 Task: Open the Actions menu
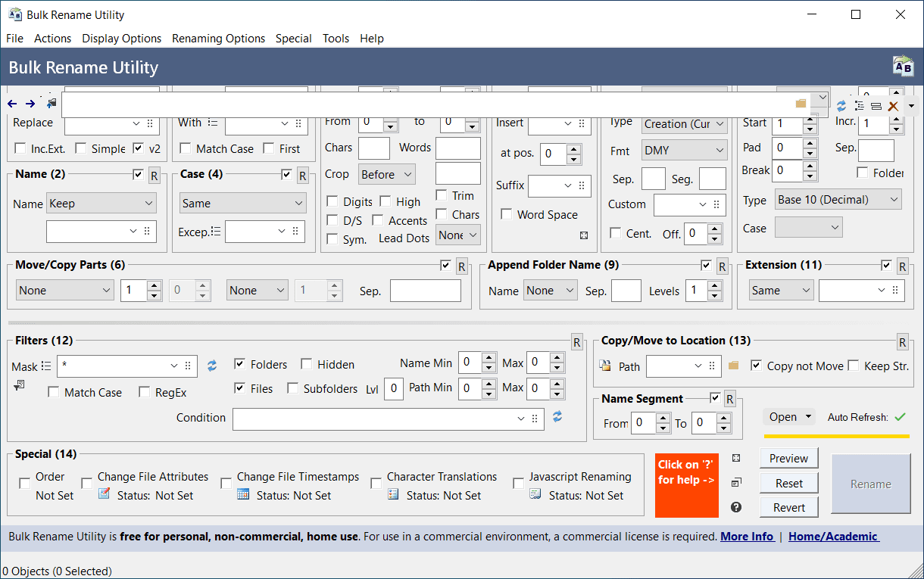click(52, 38)
